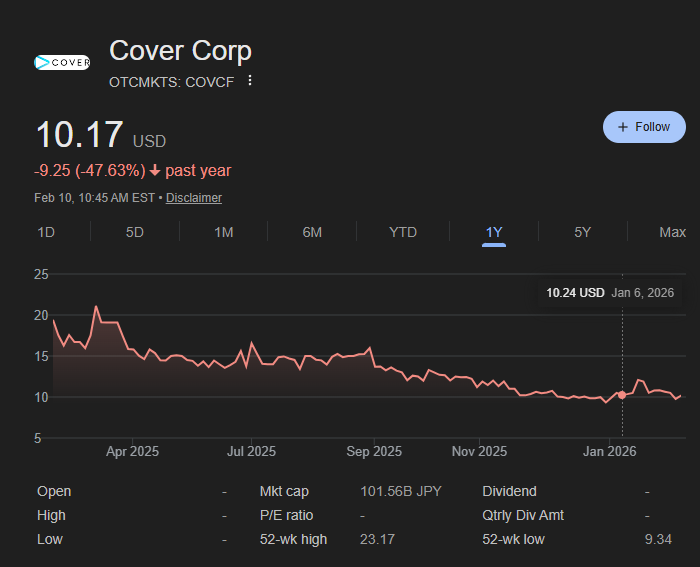Select the 1M chart range
The image size is (700, 567).
223,232
